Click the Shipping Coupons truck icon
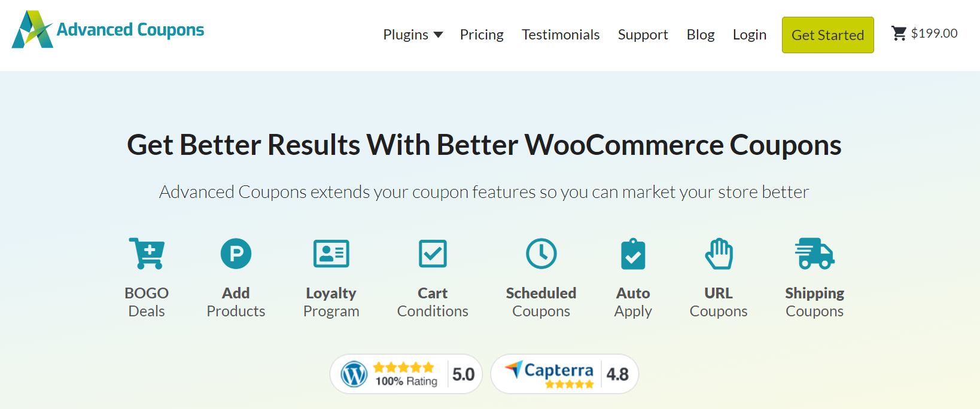The image size is (980, 409). pos(814,254)
